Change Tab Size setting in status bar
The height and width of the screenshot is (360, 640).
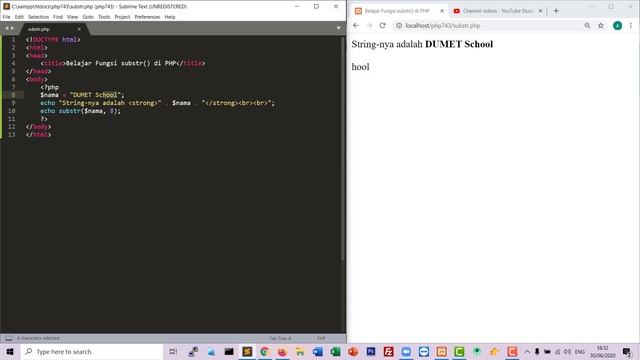pos(280,338)
